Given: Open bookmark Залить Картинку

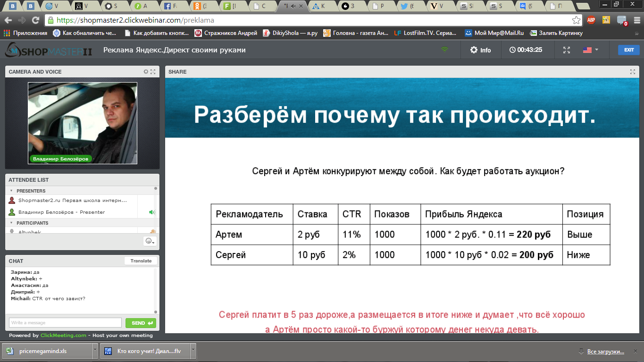Looking at the screenshot, I should 556,33.
